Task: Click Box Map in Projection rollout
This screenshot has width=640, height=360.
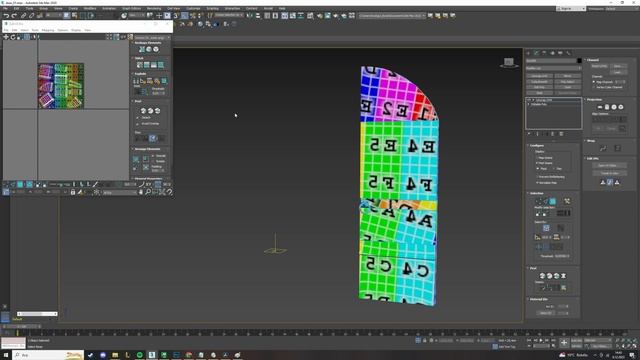Action: (621, 107)
